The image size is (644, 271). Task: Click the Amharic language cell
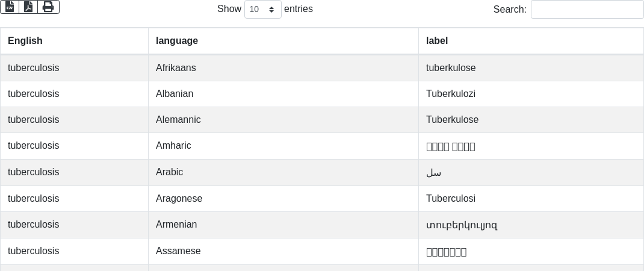(173, 146)
